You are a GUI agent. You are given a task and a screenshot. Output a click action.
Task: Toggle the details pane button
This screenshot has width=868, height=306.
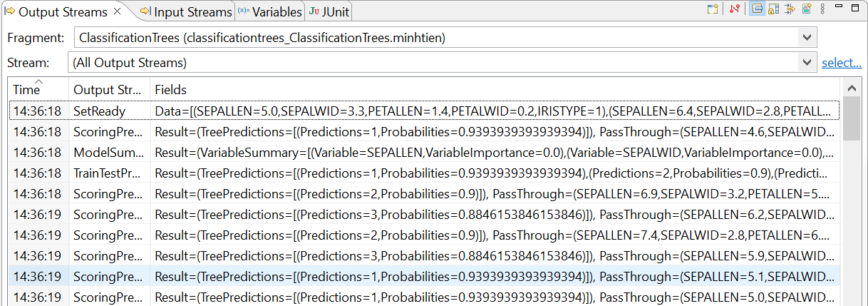pyautogui.click(x=758, y=9)
